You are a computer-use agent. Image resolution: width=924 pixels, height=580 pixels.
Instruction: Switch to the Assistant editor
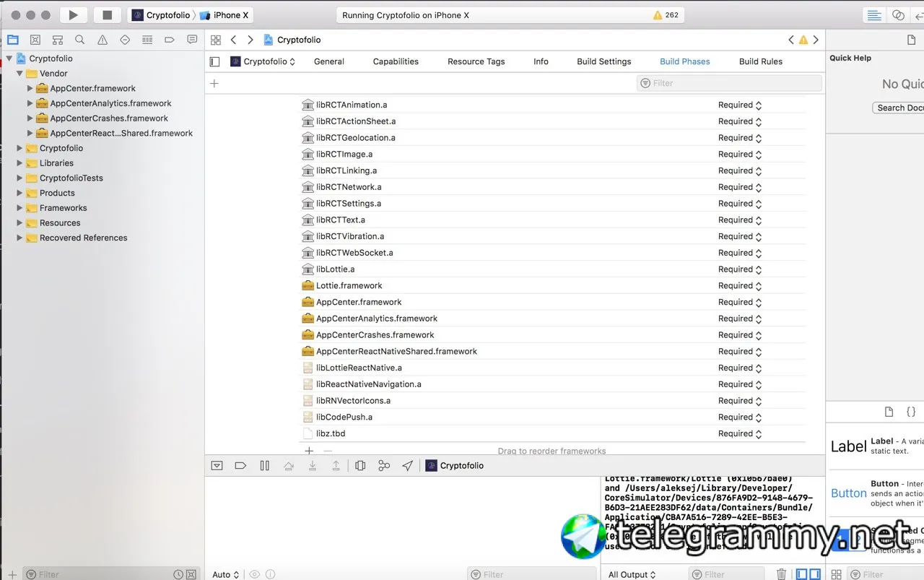click(x=898, y=15)
